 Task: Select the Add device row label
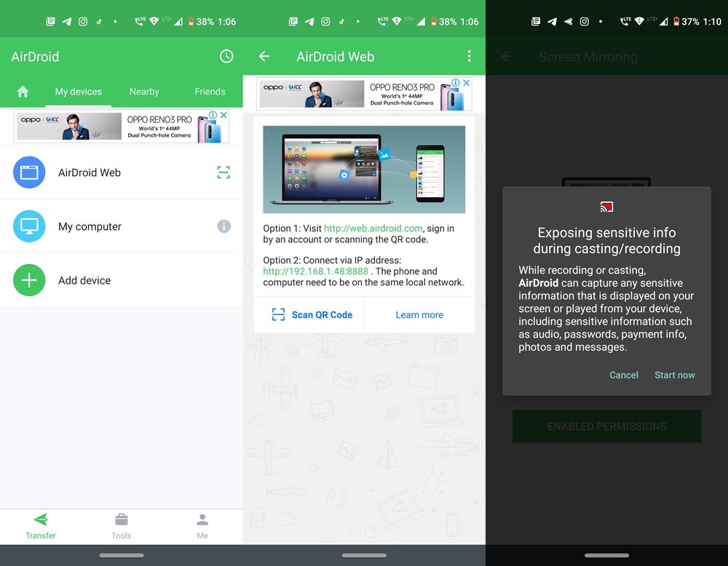tap(84, 280)
